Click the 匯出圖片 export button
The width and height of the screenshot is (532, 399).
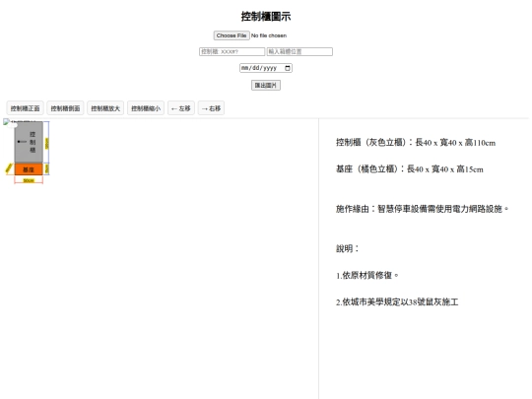pyautogui.click(x=266, y=85)
